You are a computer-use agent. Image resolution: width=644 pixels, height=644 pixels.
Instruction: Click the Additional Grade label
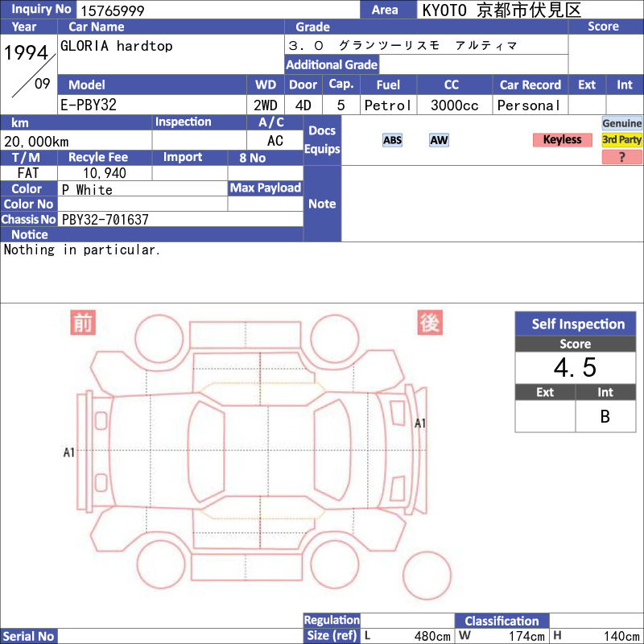pyautogui.click(x=332, y=64)
